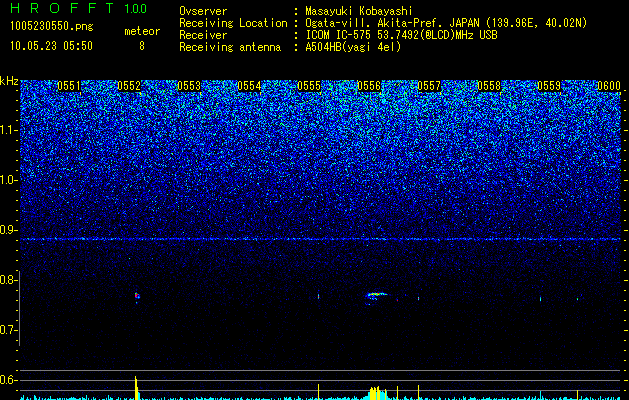Click the 0555 time marker
Screen dimensions: 629x400
click(309, 86)
